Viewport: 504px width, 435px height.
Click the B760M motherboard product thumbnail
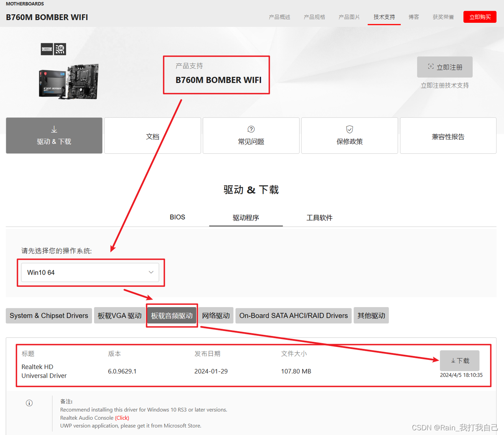point(69,81)
